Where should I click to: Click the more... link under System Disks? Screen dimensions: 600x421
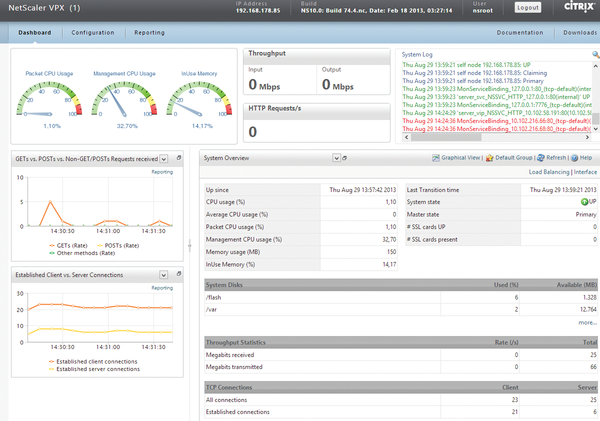(x=587, y=323)
